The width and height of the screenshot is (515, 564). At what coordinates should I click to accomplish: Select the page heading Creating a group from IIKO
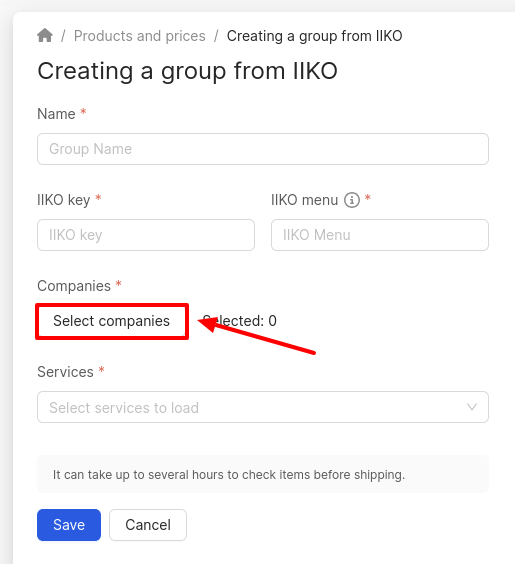tap(187, 71)
